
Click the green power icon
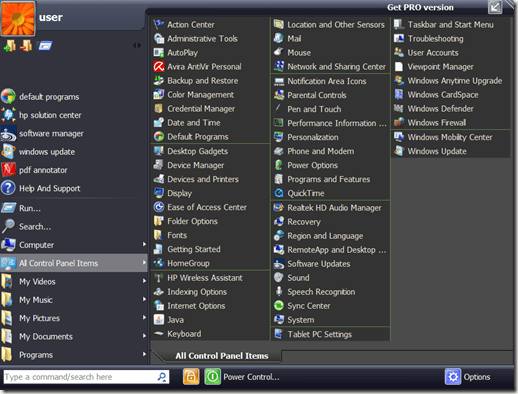coord(212,377)
